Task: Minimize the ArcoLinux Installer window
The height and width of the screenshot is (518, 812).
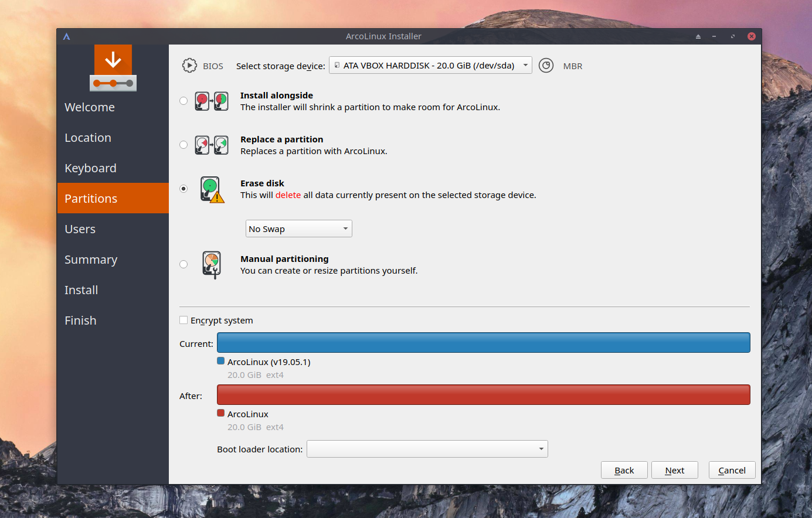Action: pyautogui.click(x=714, y=36)
